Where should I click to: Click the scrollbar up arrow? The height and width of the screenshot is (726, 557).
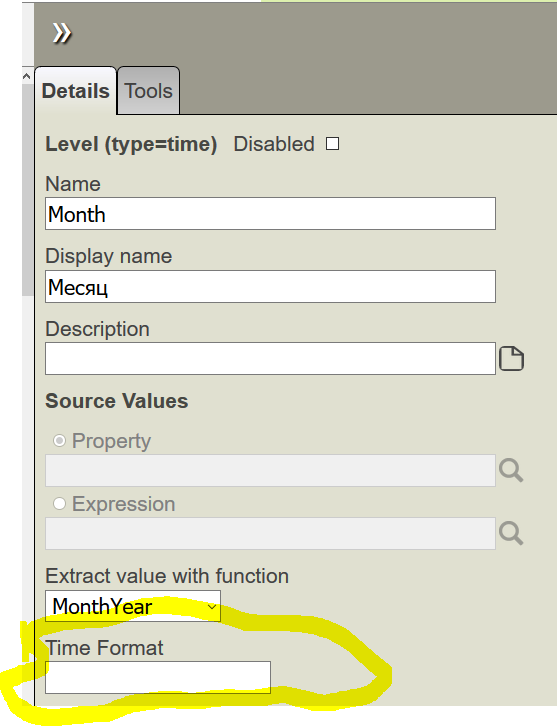click(27, 76)
